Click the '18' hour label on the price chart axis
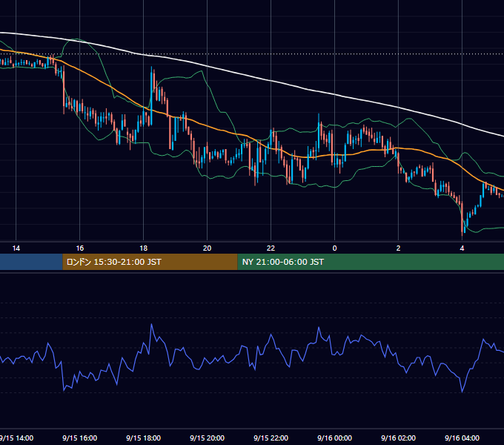 click(x=143, y=248)
